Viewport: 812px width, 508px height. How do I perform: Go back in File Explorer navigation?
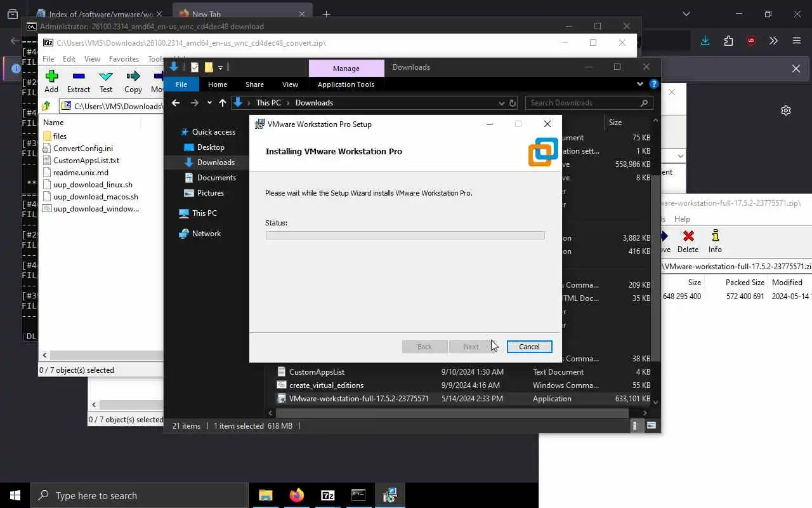coord(176,103)
